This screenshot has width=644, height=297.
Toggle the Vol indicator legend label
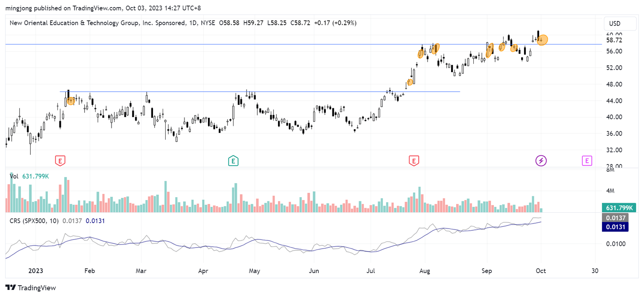(14, 176)
